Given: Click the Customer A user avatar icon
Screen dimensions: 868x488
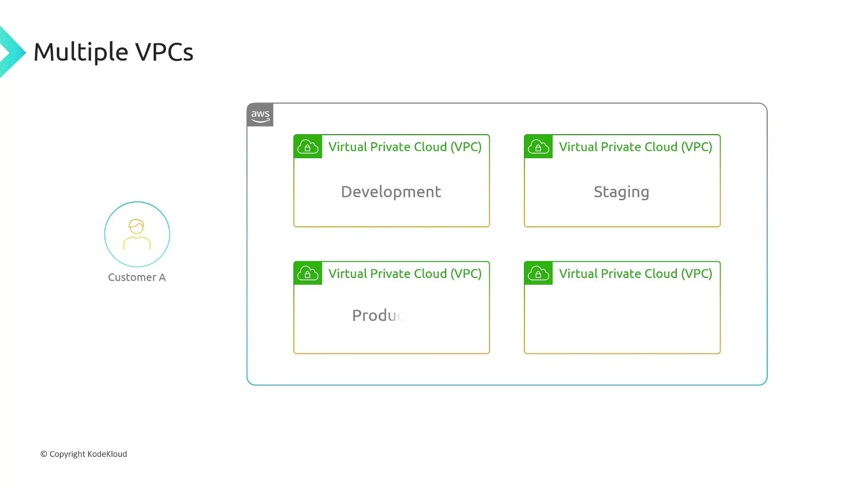Looking at the screenshot, I should (137, 234).
